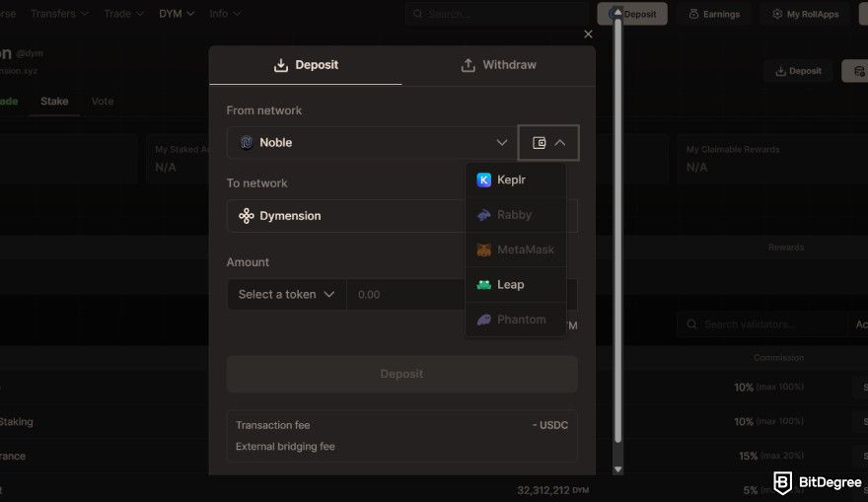Screen dimensions: 868x502
Task: Click the Deposit button in top bar
Action: click(x=632, y=14)
